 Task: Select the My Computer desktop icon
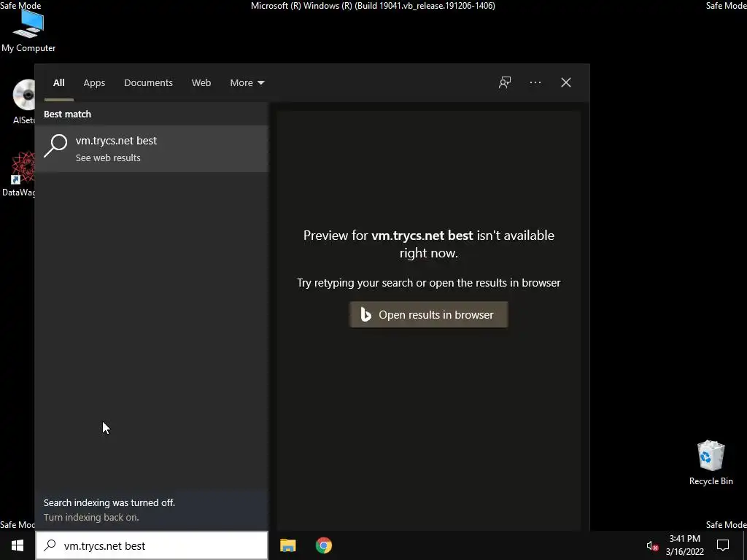[x=28, y=31]
